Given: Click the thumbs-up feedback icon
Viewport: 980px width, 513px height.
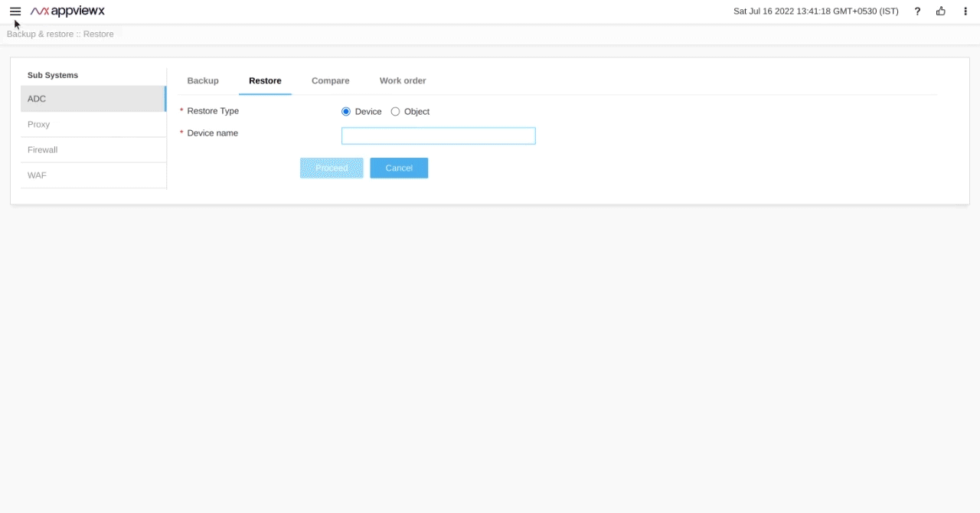Looking at the screenshot, I should coord(940,11).
